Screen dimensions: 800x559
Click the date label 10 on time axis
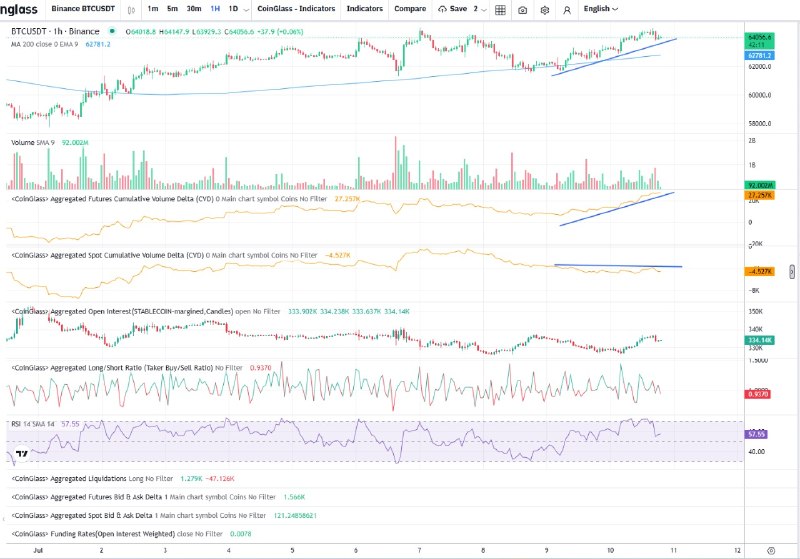(610, 551)
